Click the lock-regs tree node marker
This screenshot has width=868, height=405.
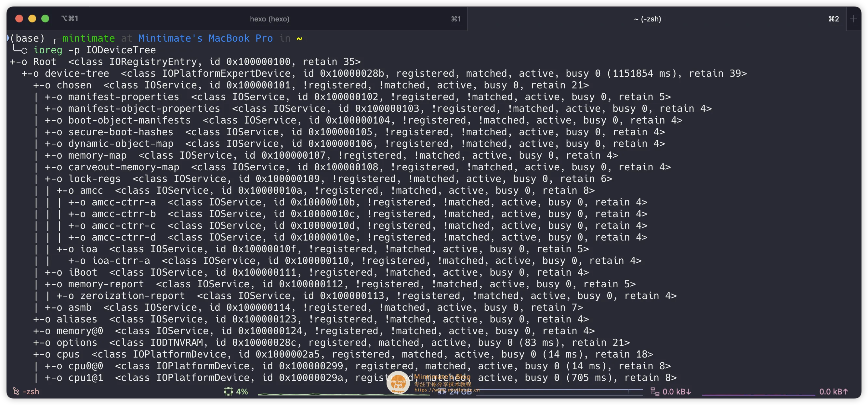[59, 179]
